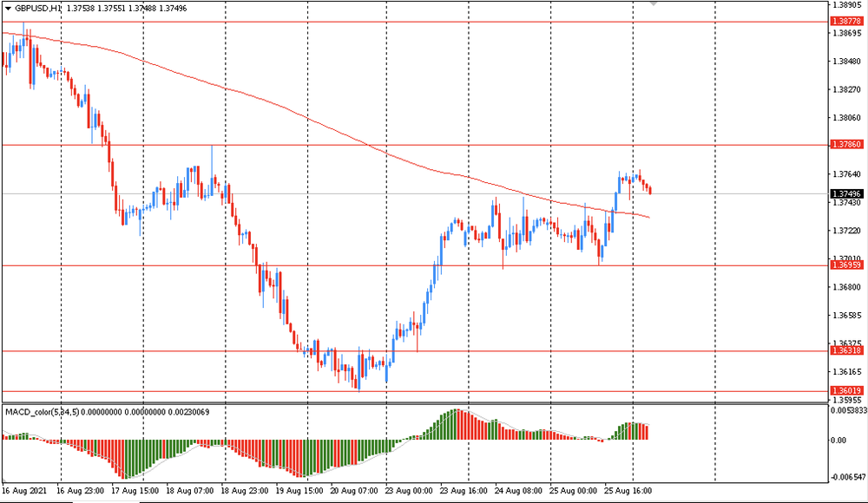
Task: Open the chart menu triangle beside GBPUSD,H1
Action: pyautogui.click(x=8, y=9)
